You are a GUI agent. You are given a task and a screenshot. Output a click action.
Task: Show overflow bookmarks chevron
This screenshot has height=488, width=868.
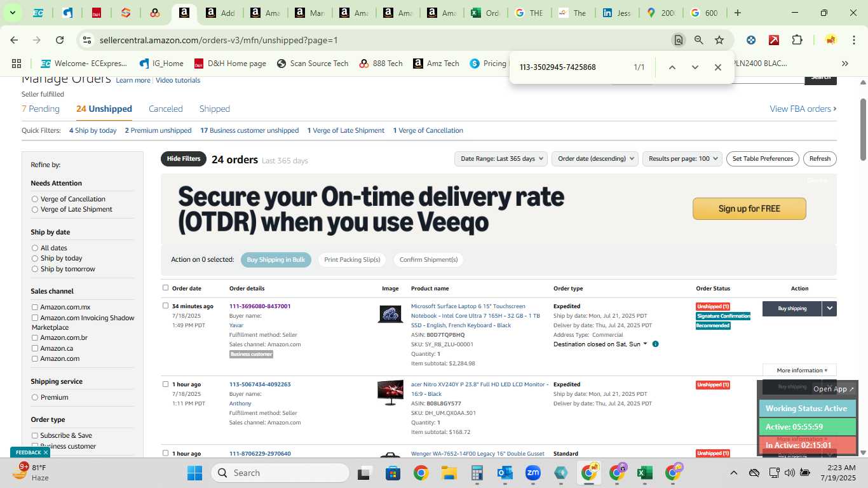pyautogui.click(x=845, y=64)
